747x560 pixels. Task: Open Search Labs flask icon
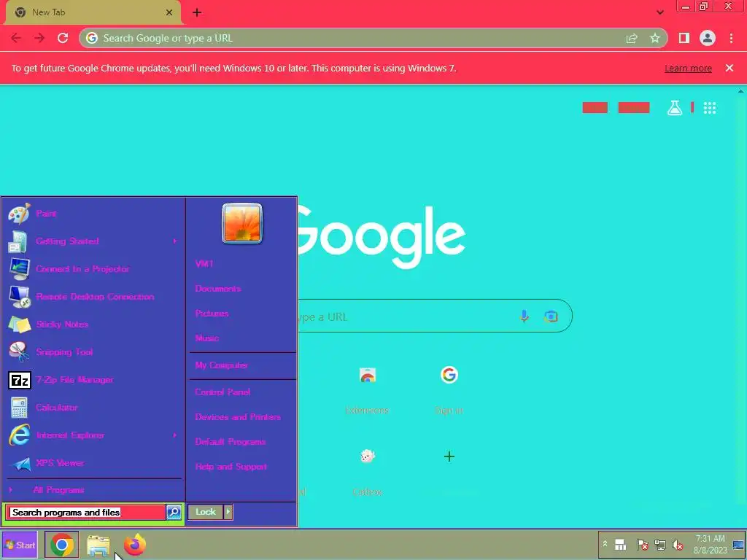[674, 108]
